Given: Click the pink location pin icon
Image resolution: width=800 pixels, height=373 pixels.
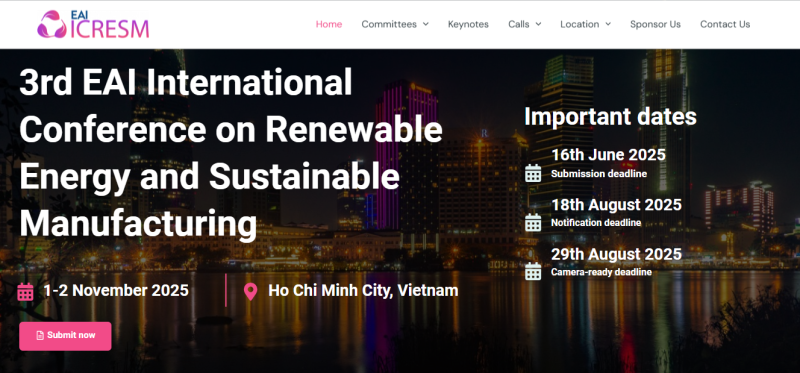Looking at the screenshot, I should click(x=250, y=292).
